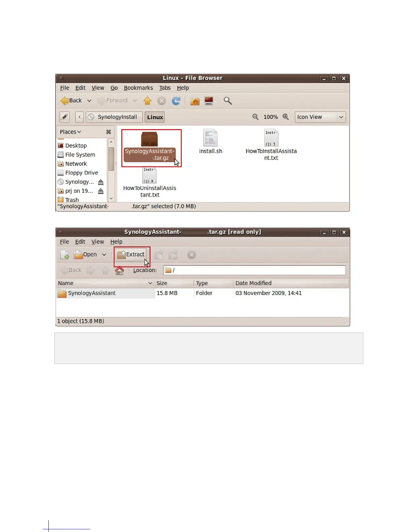Click the Add files to archive icon
Screen dimensions: 411x532
tap(158, 255)
